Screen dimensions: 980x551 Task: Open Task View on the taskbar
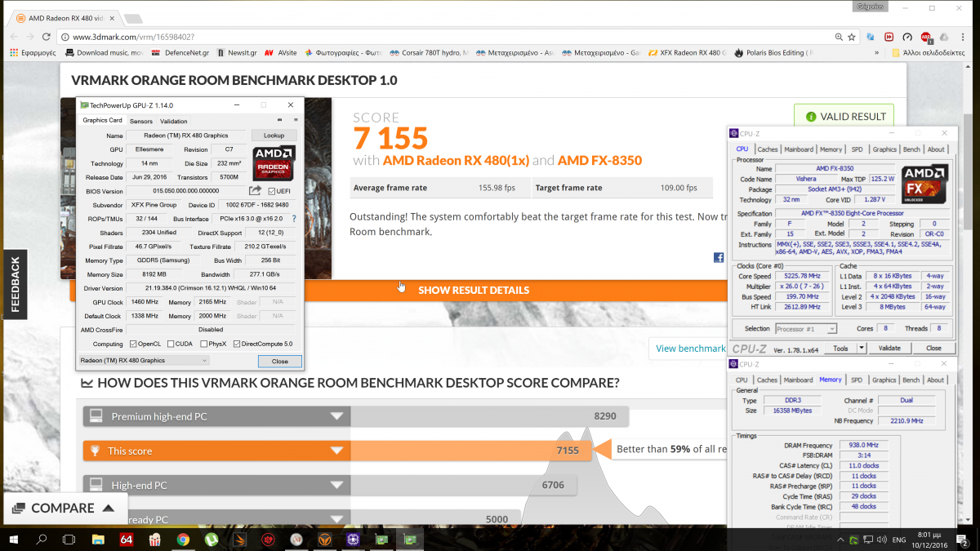[x=69, y=539]
